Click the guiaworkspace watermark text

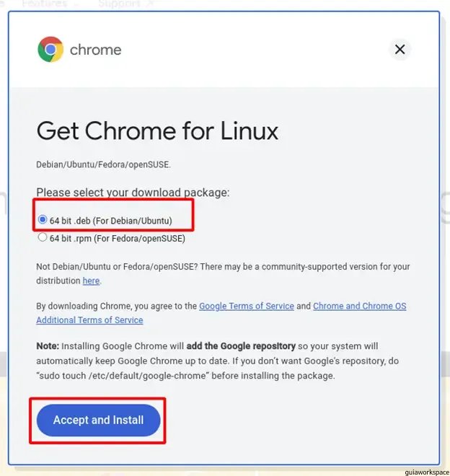(x=427, y=472)
